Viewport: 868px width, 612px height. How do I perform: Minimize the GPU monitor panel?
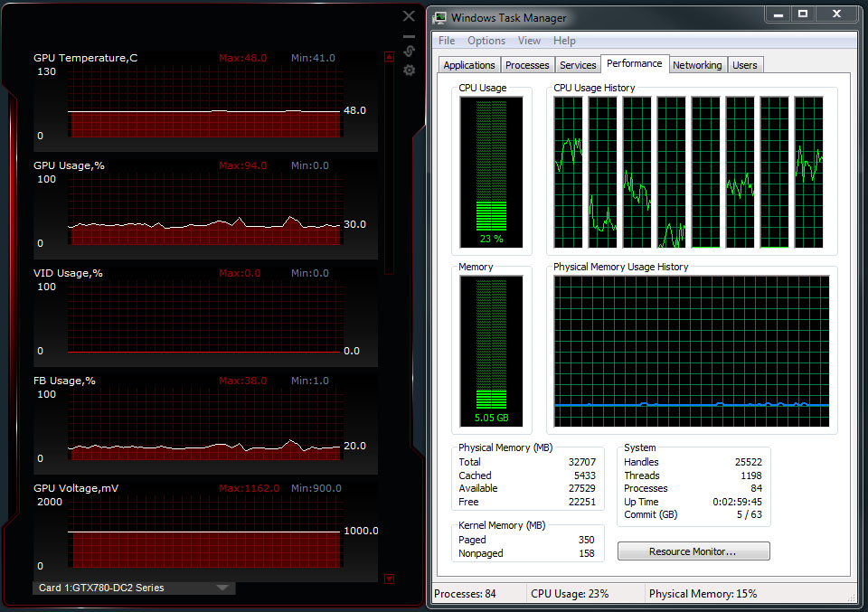click(x=409, y=36)
